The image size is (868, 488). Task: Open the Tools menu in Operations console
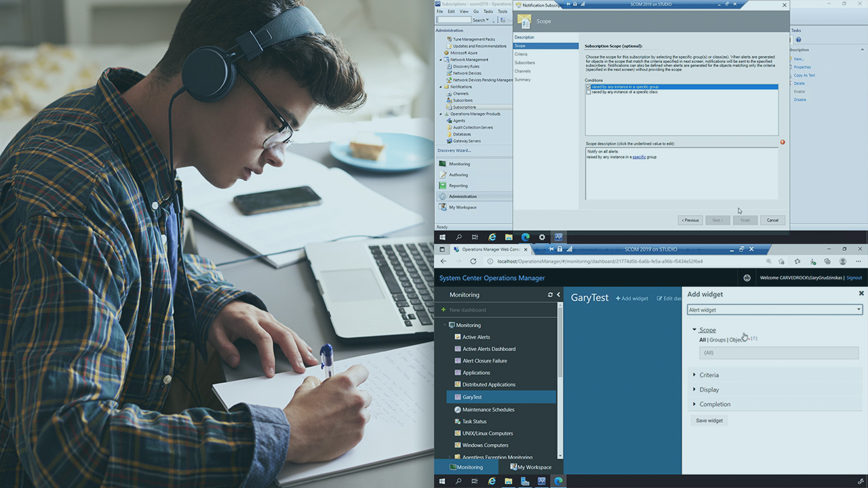[502, 12]
